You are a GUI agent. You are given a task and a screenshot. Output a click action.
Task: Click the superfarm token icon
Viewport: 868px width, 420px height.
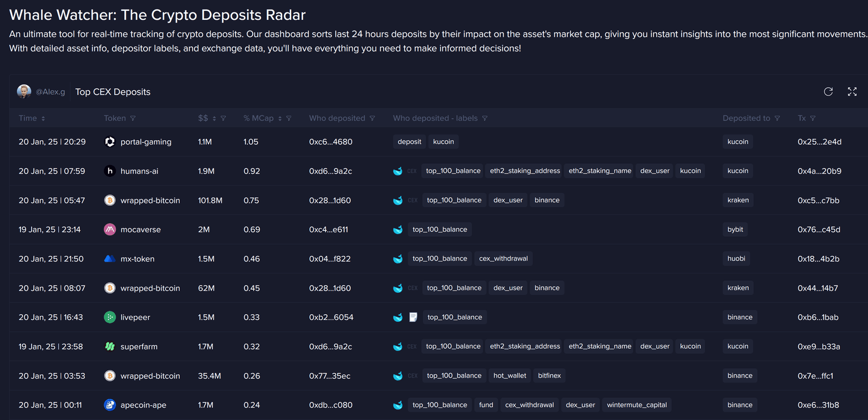coord(110,347)
